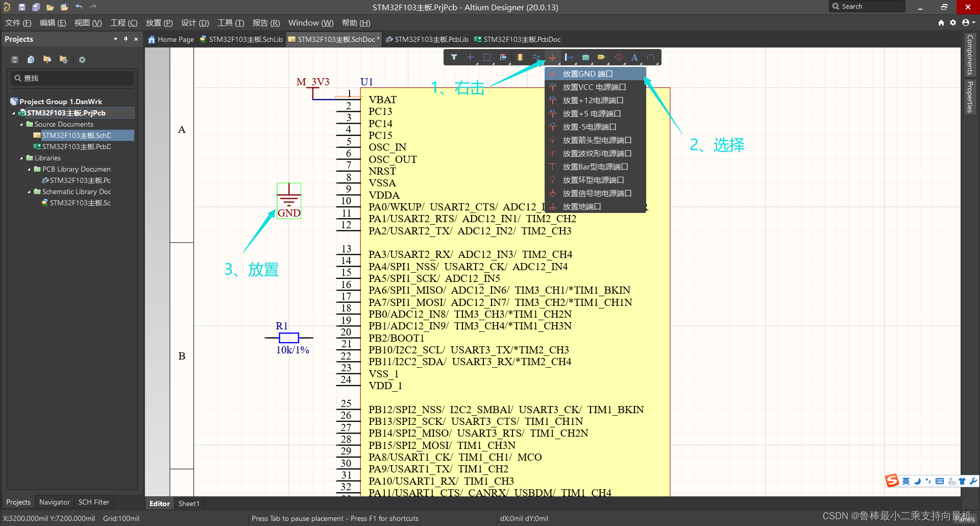Open the Projects panel dropdown arrow
This screenshot has width=980, height=526.
pyautogui.click(x=115, y=39)
